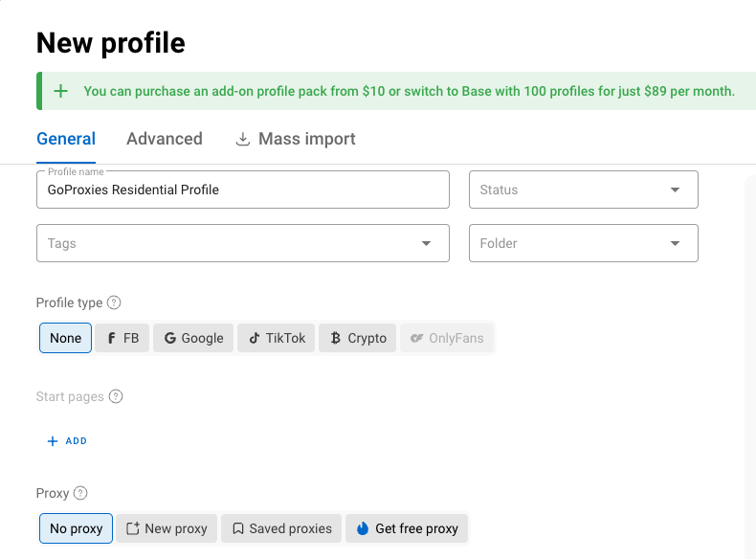
Task: Select None as the profile type
Action: tap(66, 338)
